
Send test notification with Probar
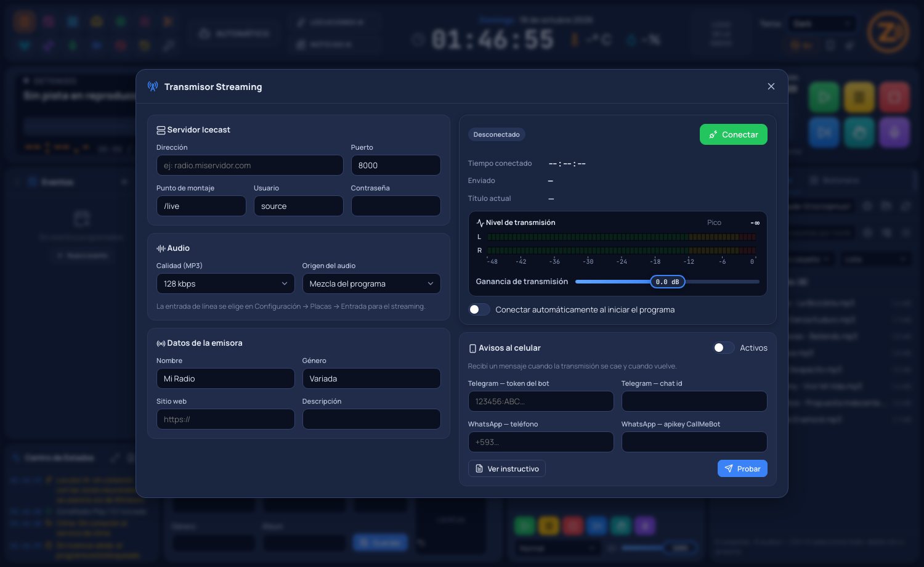pyautogui.click(x=742, y=468)
